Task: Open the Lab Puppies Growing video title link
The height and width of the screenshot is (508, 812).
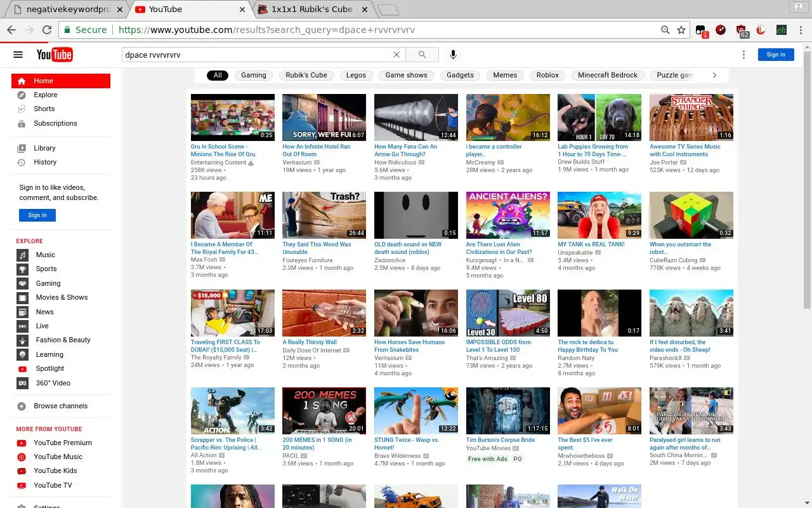Action: point(593,150)
